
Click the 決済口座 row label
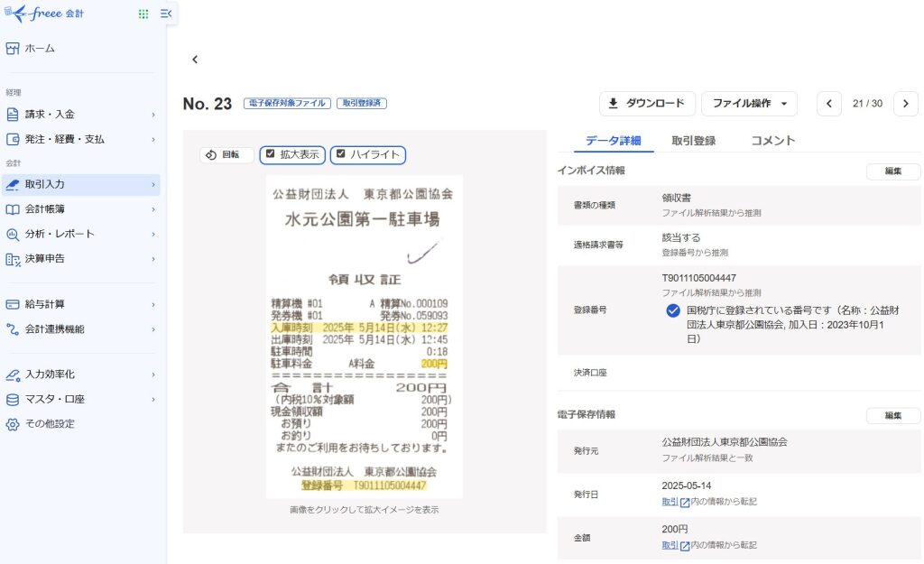[x=590, y=373]
